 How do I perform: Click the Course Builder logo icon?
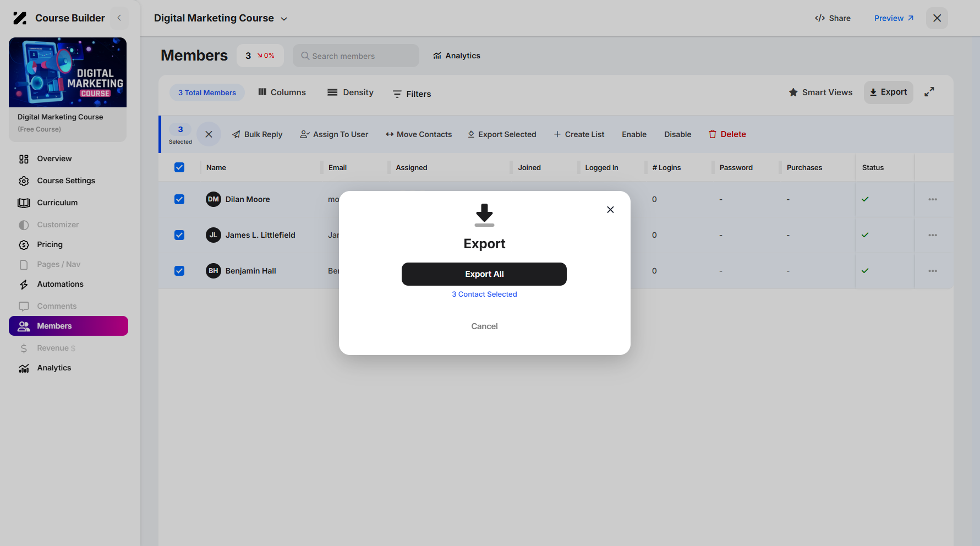(x=20, y=18)
